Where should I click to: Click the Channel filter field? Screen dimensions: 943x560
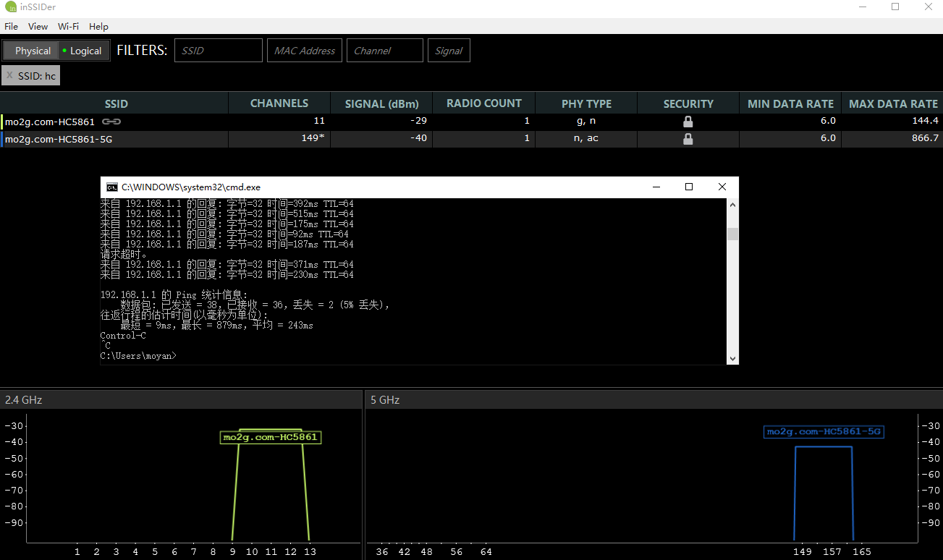385,51
